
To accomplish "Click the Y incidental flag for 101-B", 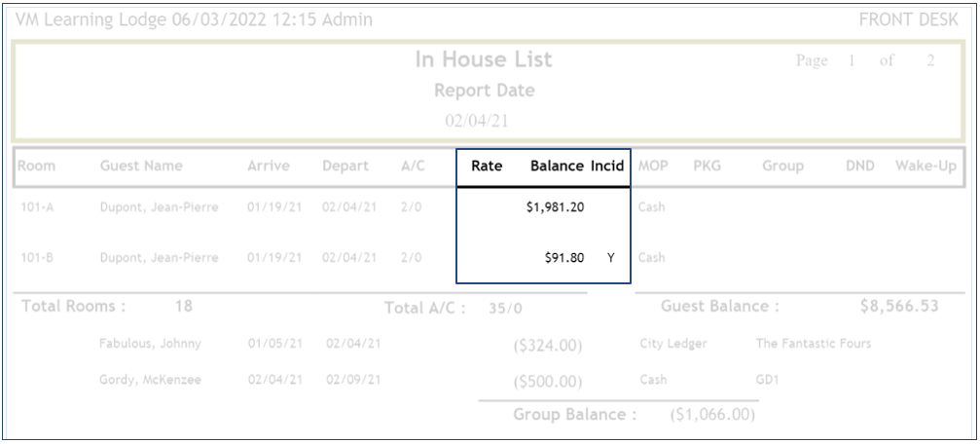I will pos(611,258).
